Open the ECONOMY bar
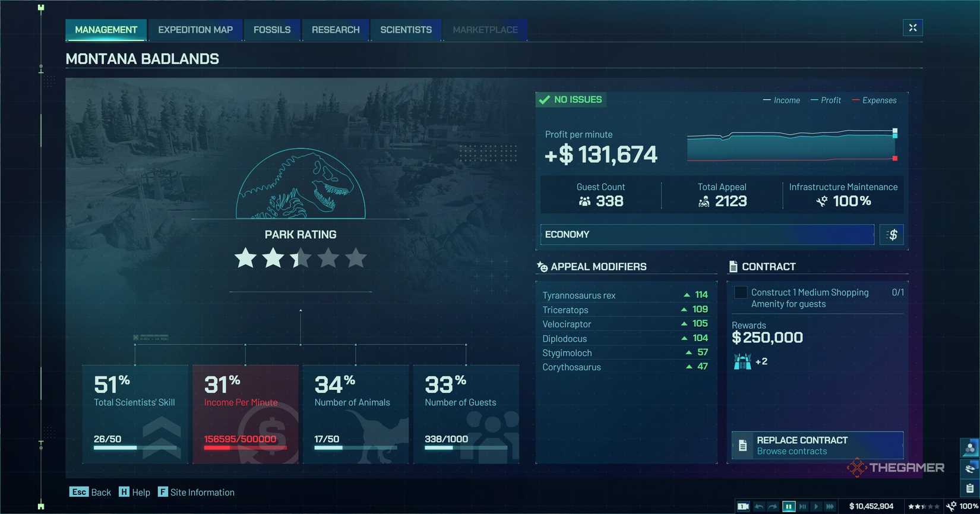The height and width of the screenshot is (514, 980). [707, 235]
